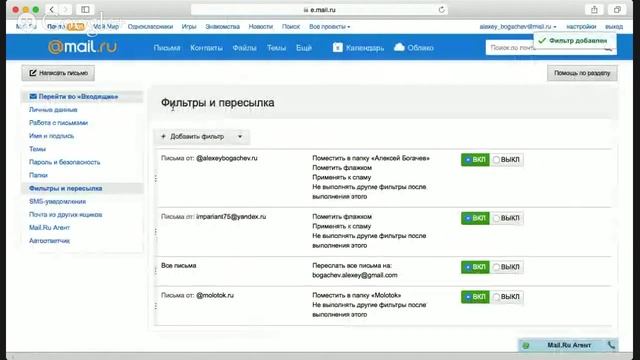
Task: Open SMS-уведомления section
Action: 58,201
